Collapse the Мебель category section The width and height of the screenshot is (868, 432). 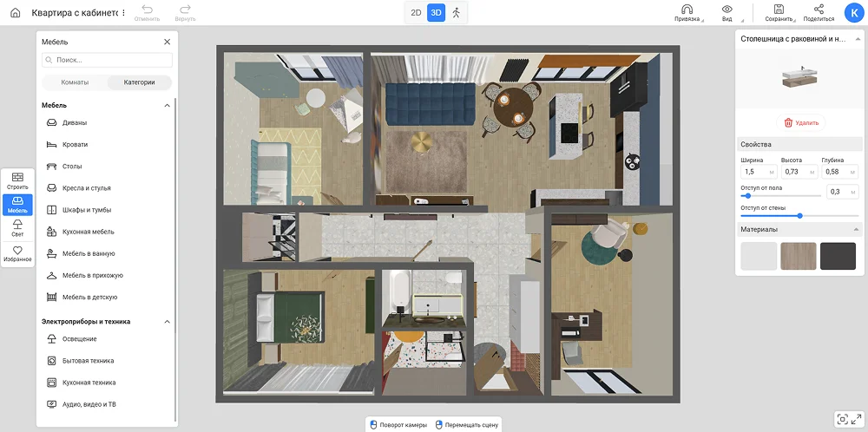[x=168, y=105]
